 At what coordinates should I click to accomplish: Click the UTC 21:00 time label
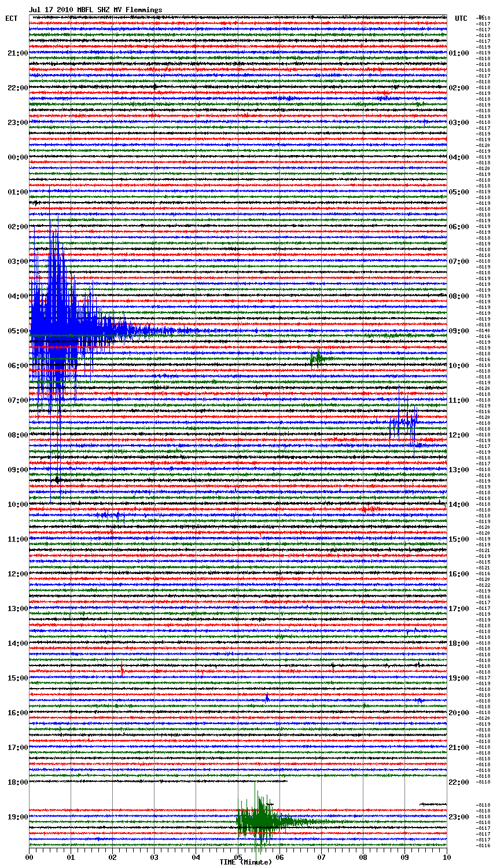click(x=458, y=748)
